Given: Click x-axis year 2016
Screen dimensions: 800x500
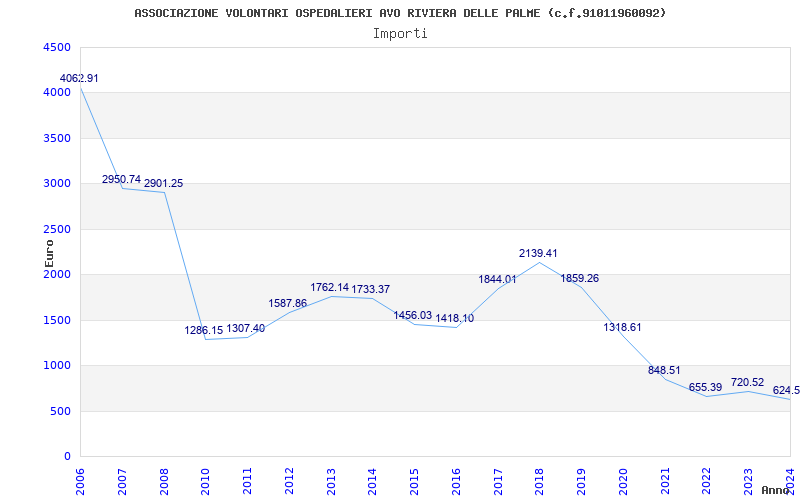Looking at the screenshot, I should coord(456,481).
